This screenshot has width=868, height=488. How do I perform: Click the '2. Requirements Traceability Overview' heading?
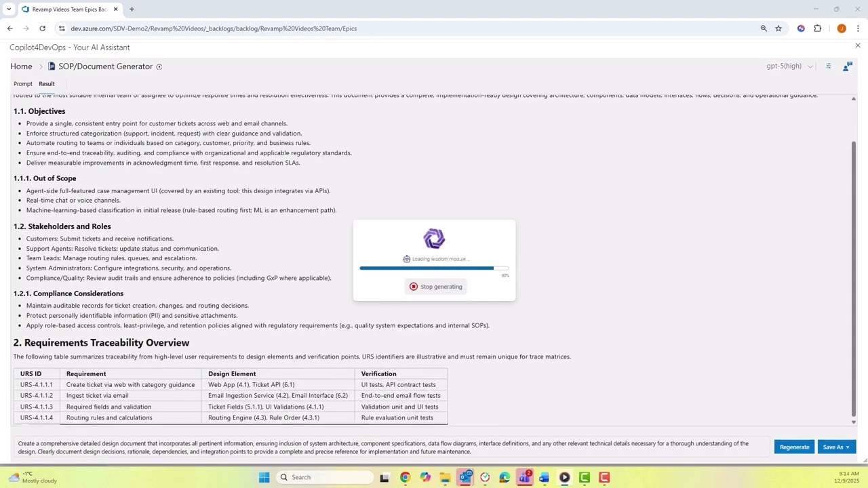[x=101, y=343]
